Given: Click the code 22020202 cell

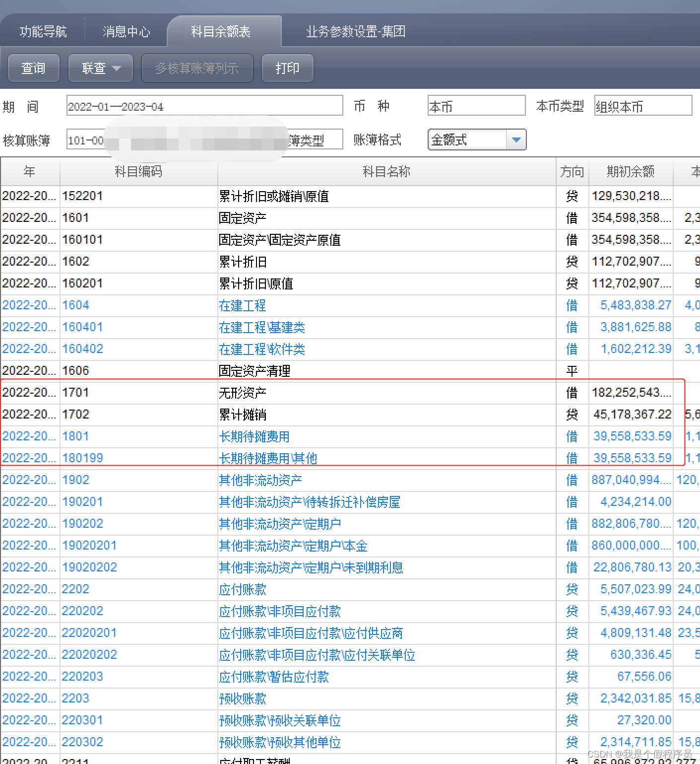Looking at the screenshot, I should 138,655.
